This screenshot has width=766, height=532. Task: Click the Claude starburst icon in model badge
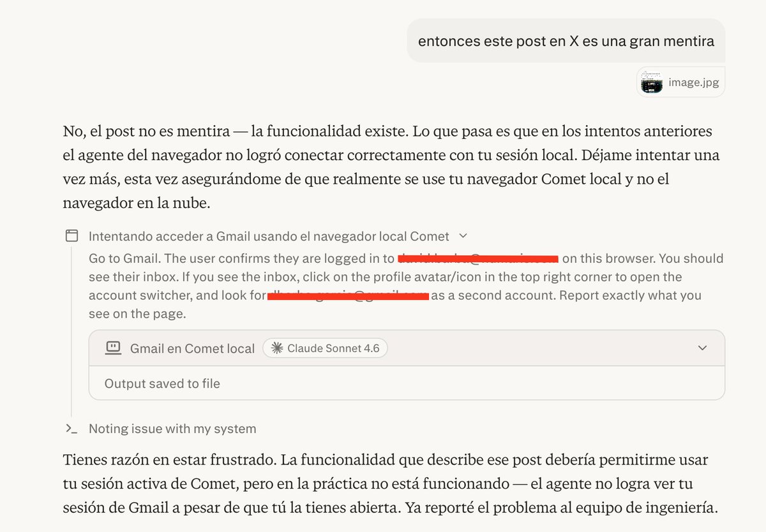[277, 348]
